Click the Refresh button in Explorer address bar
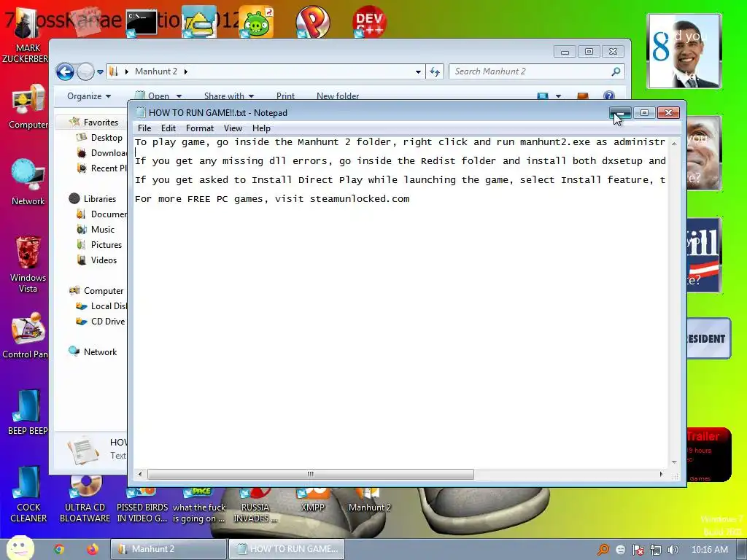 click(x=435, y=72)
